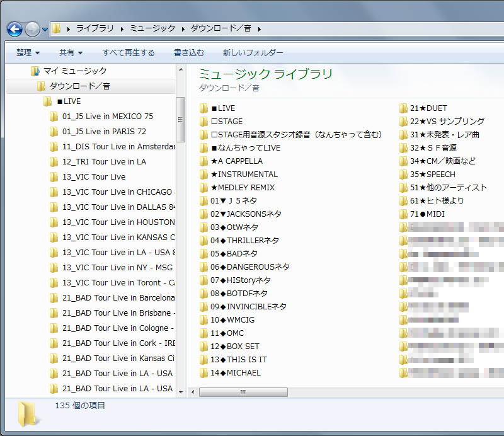Click 新しいフォルダー button
This screenshot has width=504, height=436.
(x=253, y=52)
